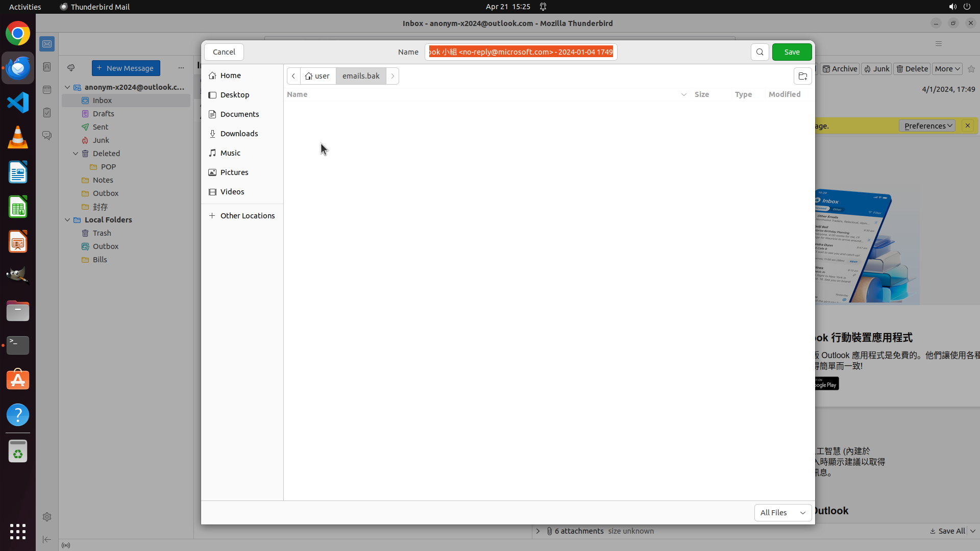Open the More actions dropdown
980x551 pixels.
click(x=947, y=69)
